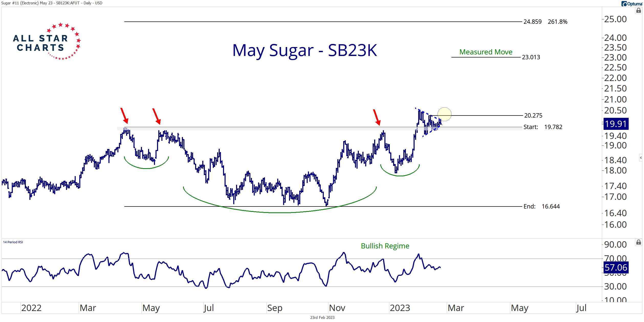Select the Measured Move text label
This screenshot has height=322, width=644.
coord(485,52)
